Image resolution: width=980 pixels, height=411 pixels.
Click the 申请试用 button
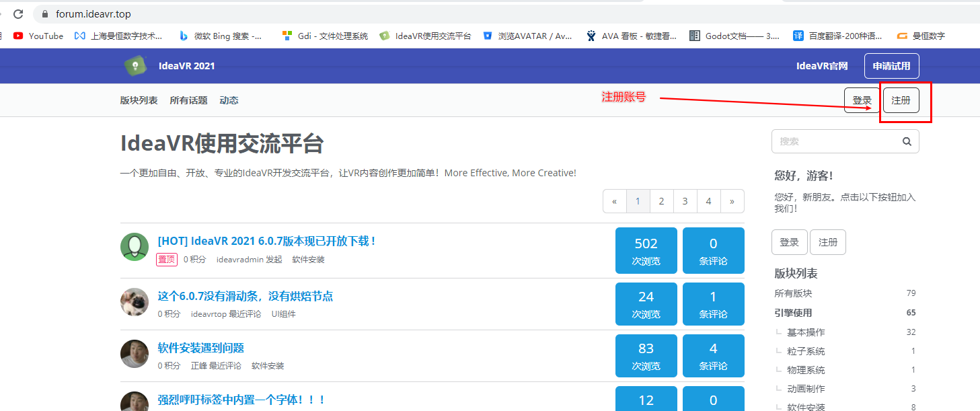click(891, 66)
